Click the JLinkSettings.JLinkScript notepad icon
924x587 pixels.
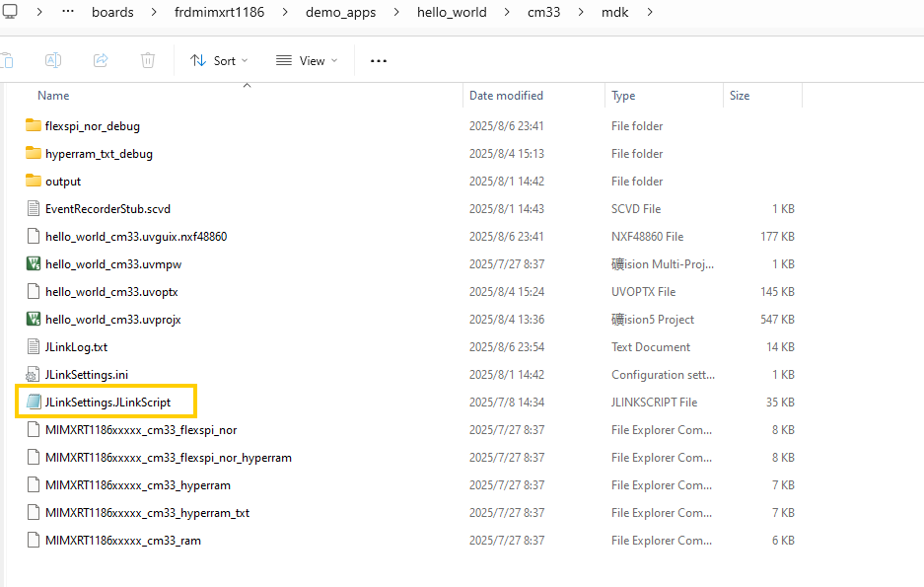(x=35, y=402)
